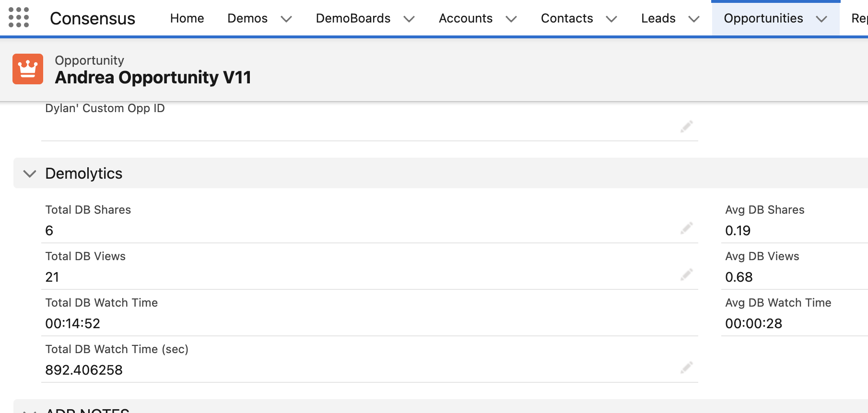Click the Avg DB Views label
The height and width of the screenshot is (413, 868).
click(762, 256)
